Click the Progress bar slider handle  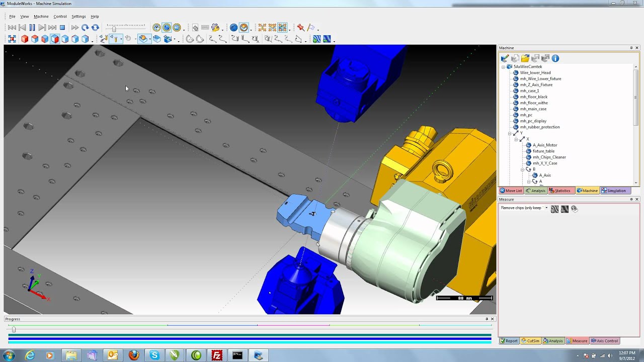click(14, 329)
